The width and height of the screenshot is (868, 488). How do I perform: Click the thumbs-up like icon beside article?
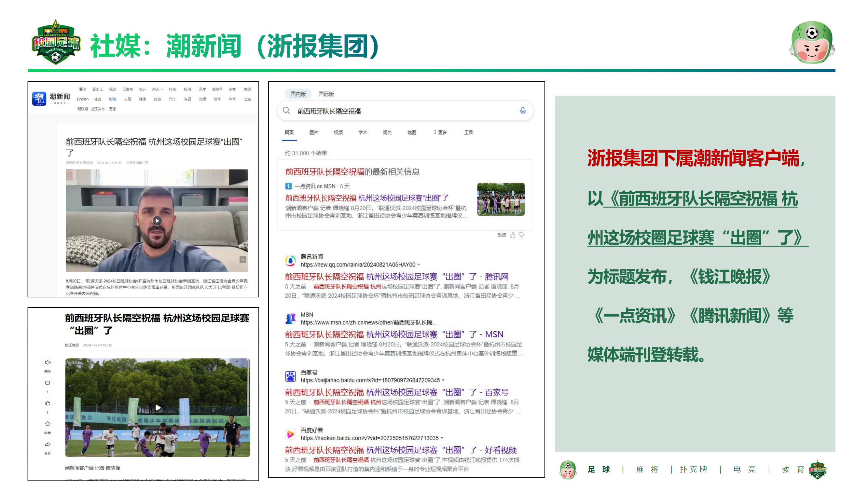[48, 403]
